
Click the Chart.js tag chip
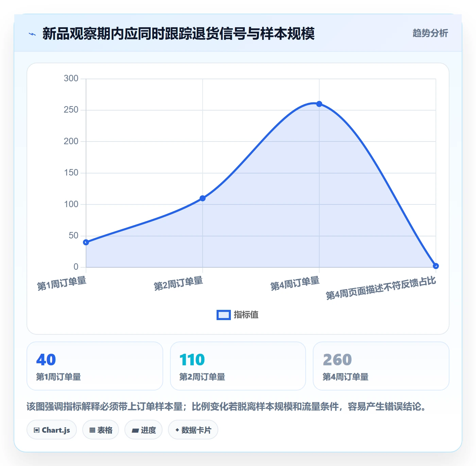tap(52, 430)
